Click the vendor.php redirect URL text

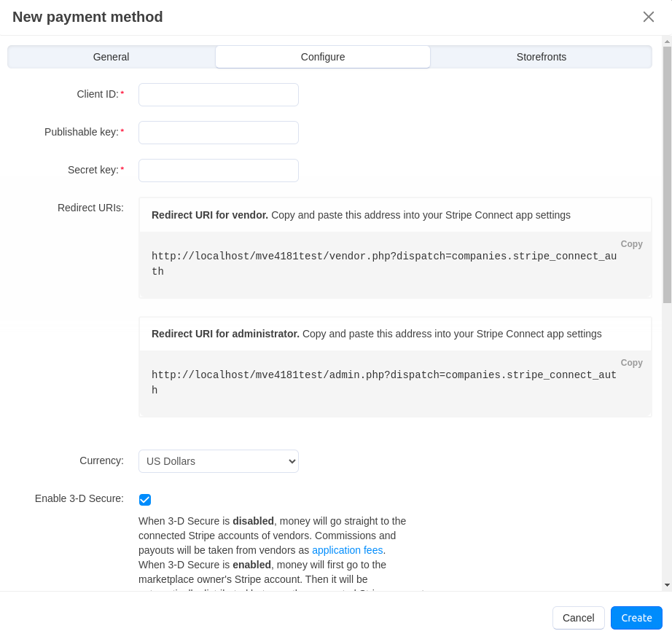[384, 264]
